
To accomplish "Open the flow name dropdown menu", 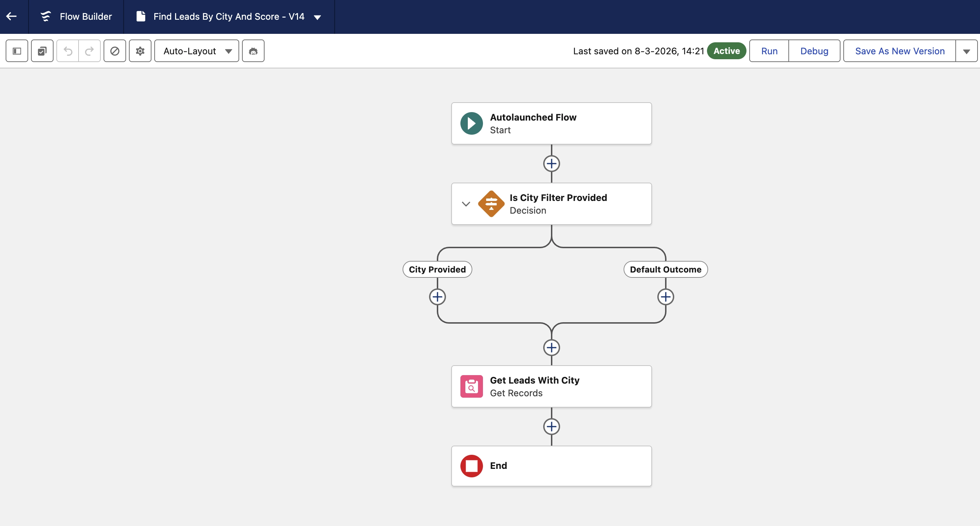I will click(x=318, y=17).
